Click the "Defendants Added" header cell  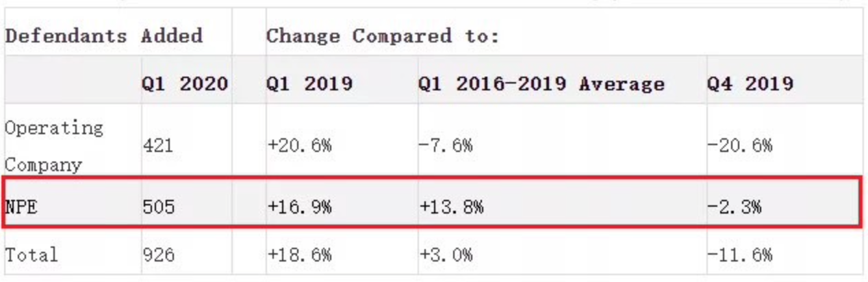[104, 36]
